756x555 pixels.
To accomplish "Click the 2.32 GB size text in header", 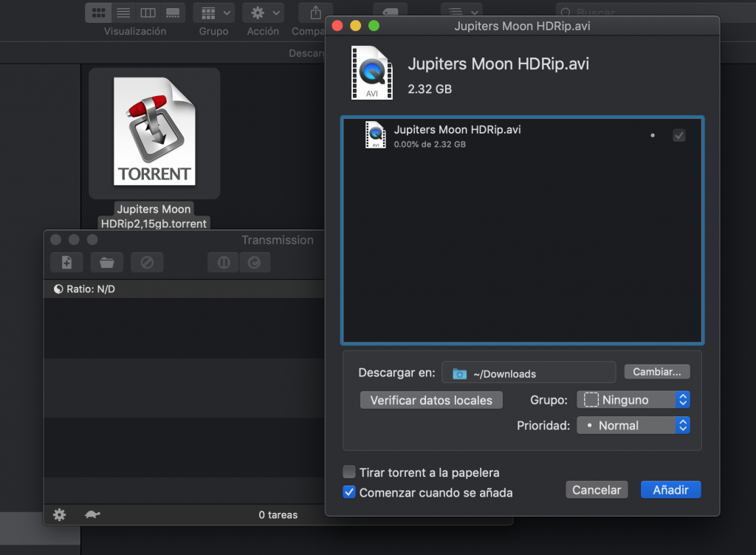I will pyautogui.click(x=430, y=89).
